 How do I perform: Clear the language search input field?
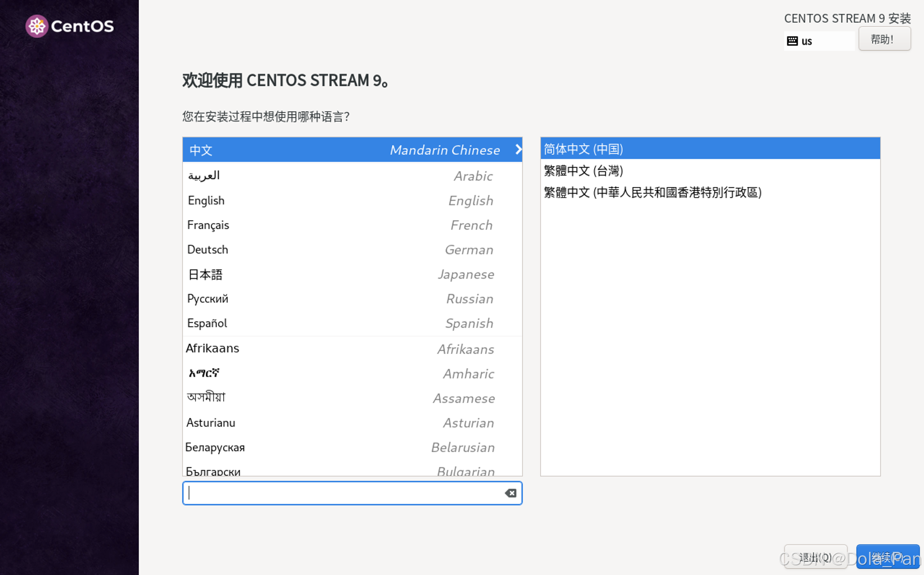point(511,493)
